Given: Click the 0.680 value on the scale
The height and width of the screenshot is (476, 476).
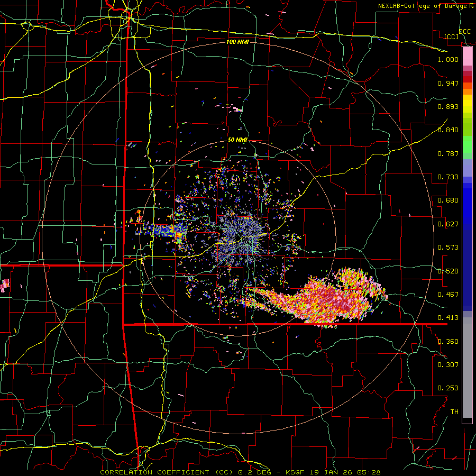Looking at the screenshot, I should 448,200.
